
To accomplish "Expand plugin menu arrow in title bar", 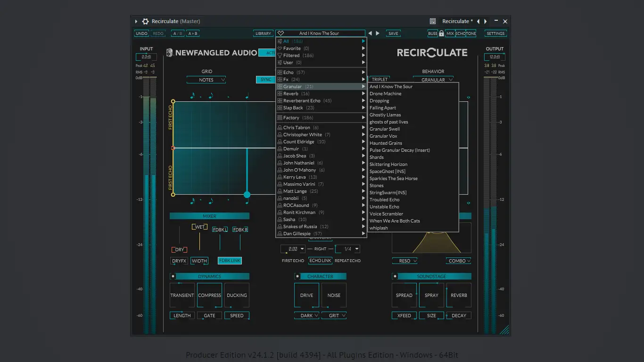I will click(x=136, y=21).
